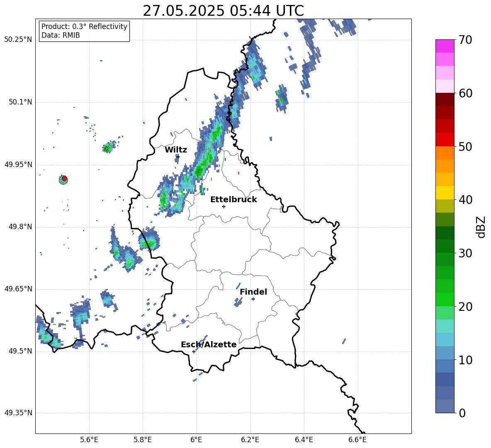Click the 49.5°N latitude label
The height and width of the screenshot is (448, 491).
(x=20, y=351)
